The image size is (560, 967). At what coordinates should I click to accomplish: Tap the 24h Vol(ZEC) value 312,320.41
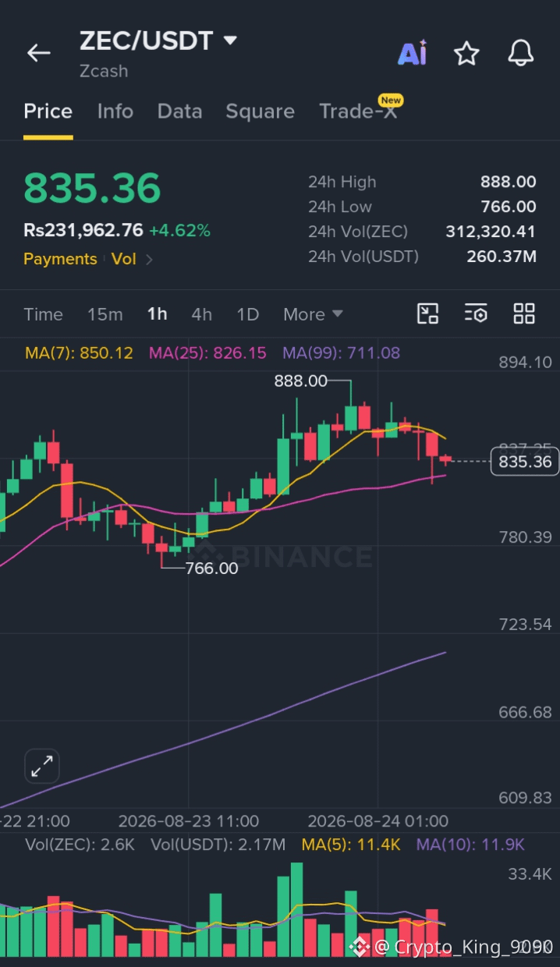(x=491, y=232)
